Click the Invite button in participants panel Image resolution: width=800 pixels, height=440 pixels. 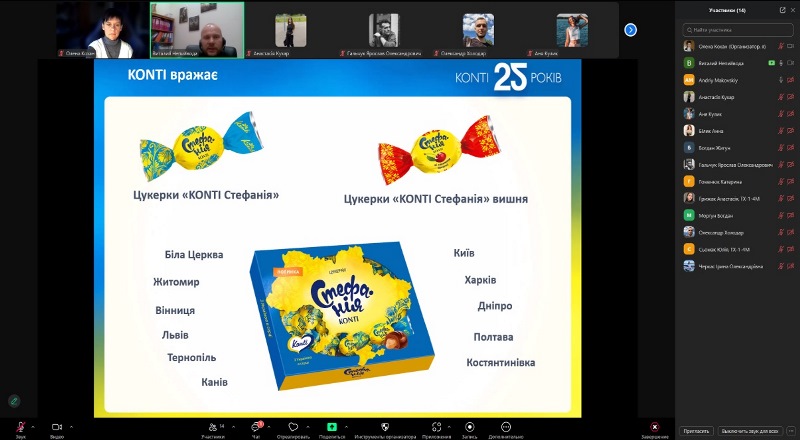[x=696, y=431]
